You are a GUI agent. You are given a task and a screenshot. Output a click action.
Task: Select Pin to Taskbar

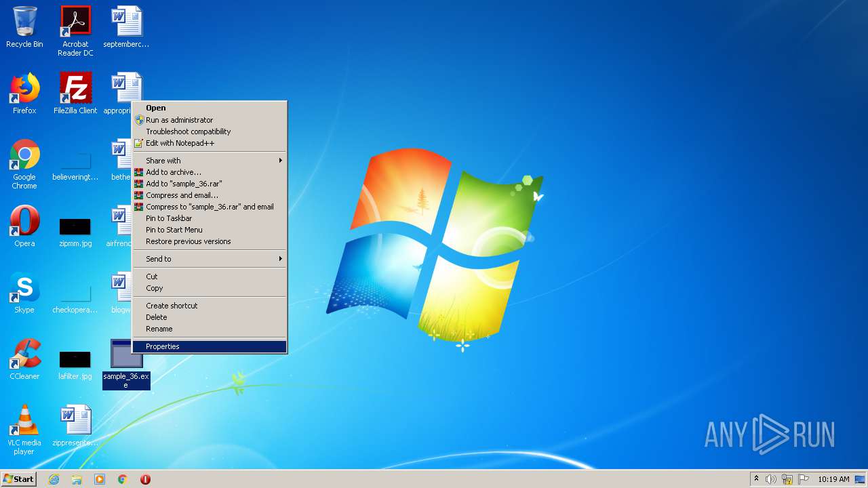[210, 218]
